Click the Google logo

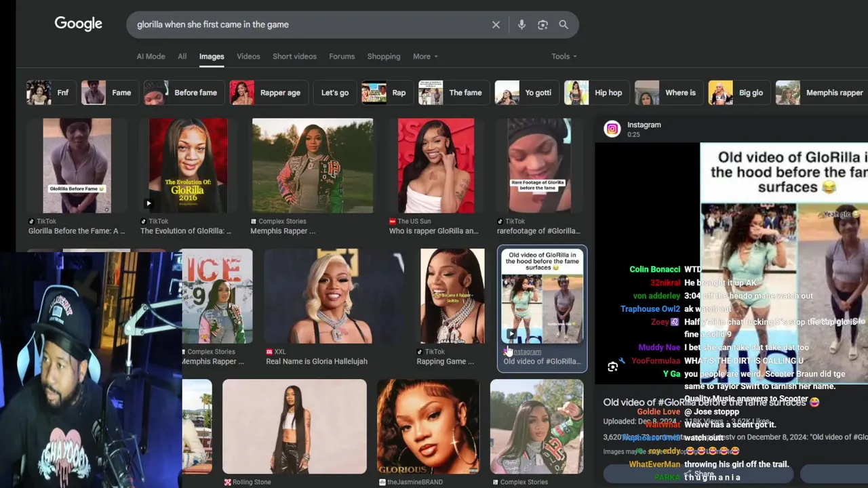coord(79,24)
